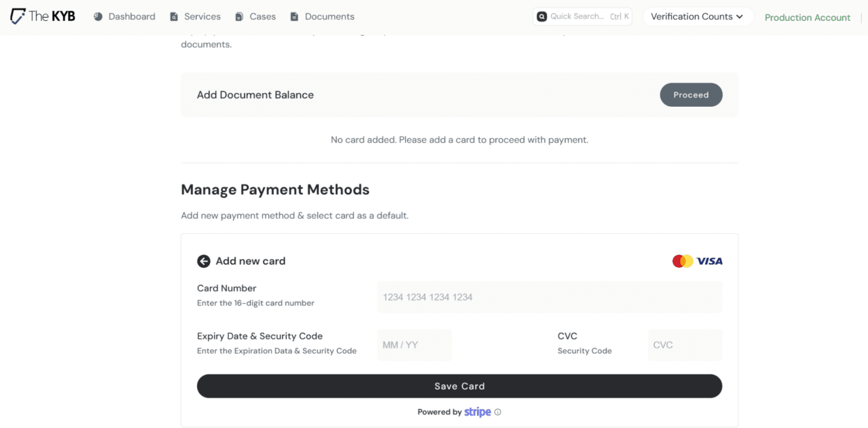Click the 'Manage Payment Methods' heading
This screenshot has width=868, height=428.
(275, 190)
